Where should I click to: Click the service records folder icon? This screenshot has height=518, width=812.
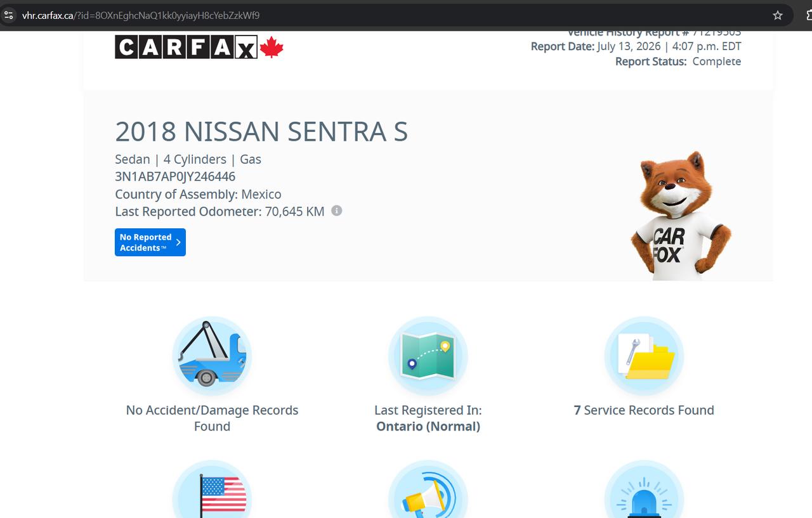click(644, 356)
